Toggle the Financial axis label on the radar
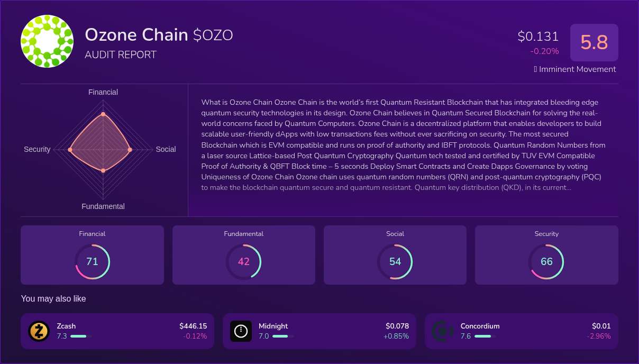 tap(103, 92)
